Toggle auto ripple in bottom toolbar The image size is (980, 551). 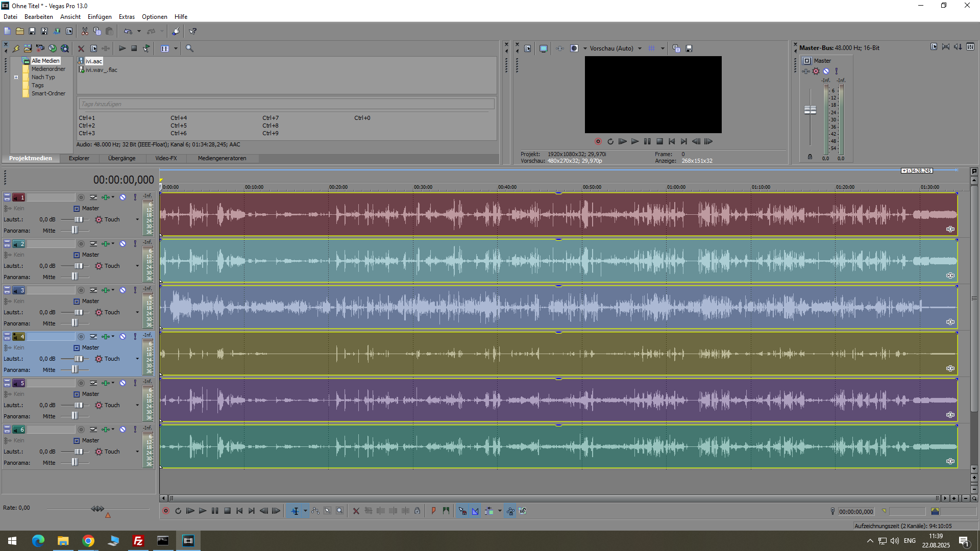coord(489,511)
